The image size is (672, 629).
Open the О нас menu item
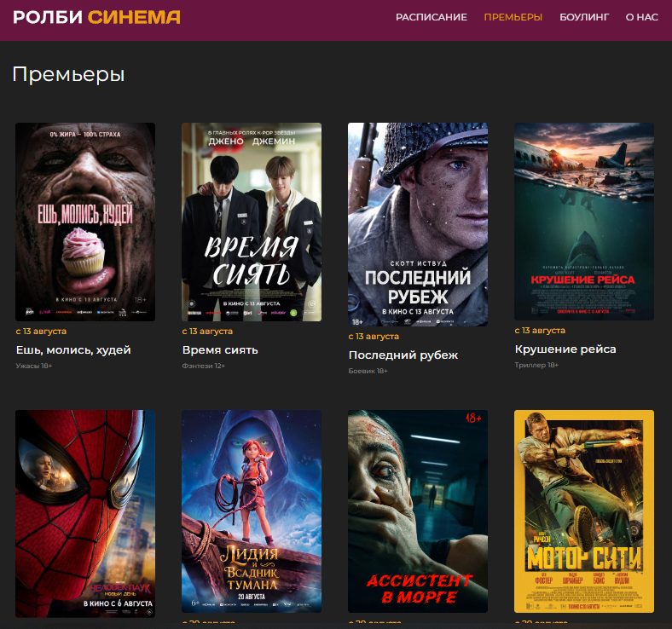[x=641, y=17]
